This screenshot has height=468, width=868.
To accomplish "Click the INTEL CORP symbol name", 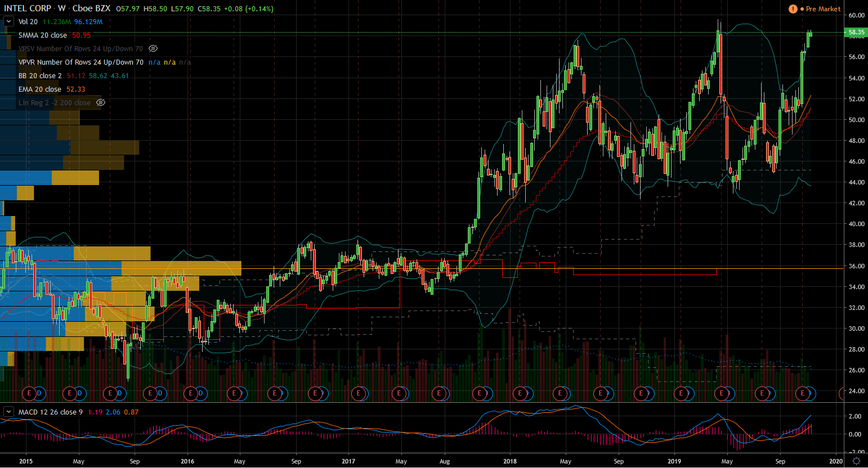I will tap(28, 8).
